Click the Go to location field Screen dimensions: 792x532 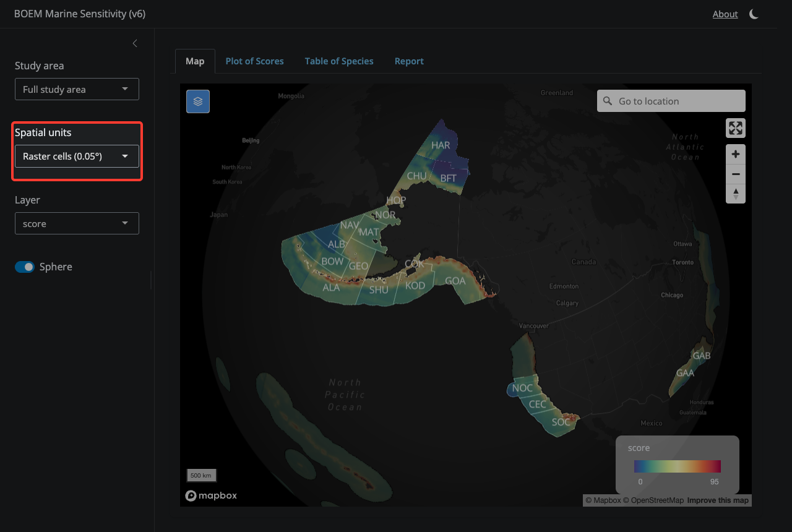(x=671, y=101)
